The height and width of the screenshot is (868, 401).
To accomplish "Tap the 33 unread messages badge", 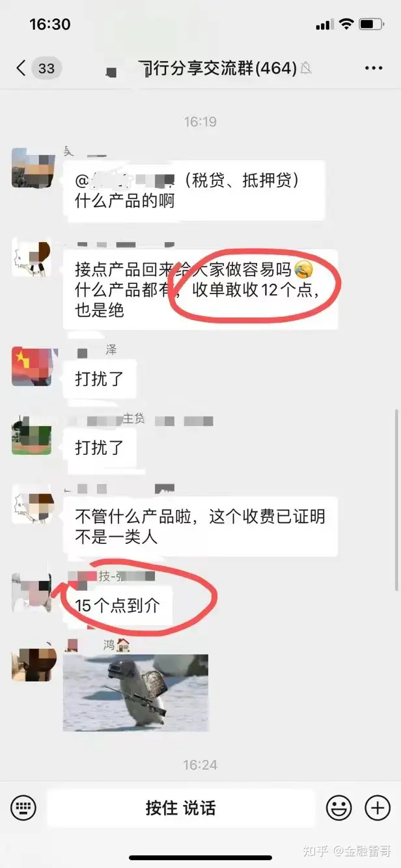I will pyautogui.click(x=46, y=68).
